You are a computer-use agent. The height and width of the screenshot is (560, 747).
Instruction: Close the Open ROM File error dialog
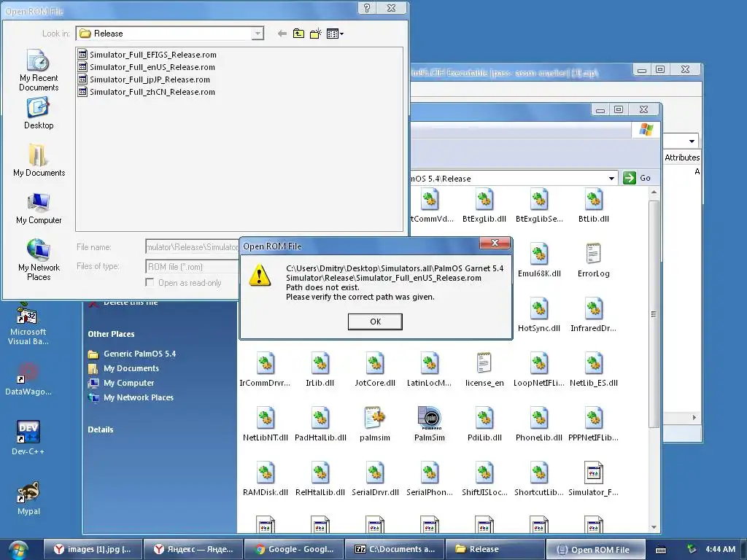495,243
